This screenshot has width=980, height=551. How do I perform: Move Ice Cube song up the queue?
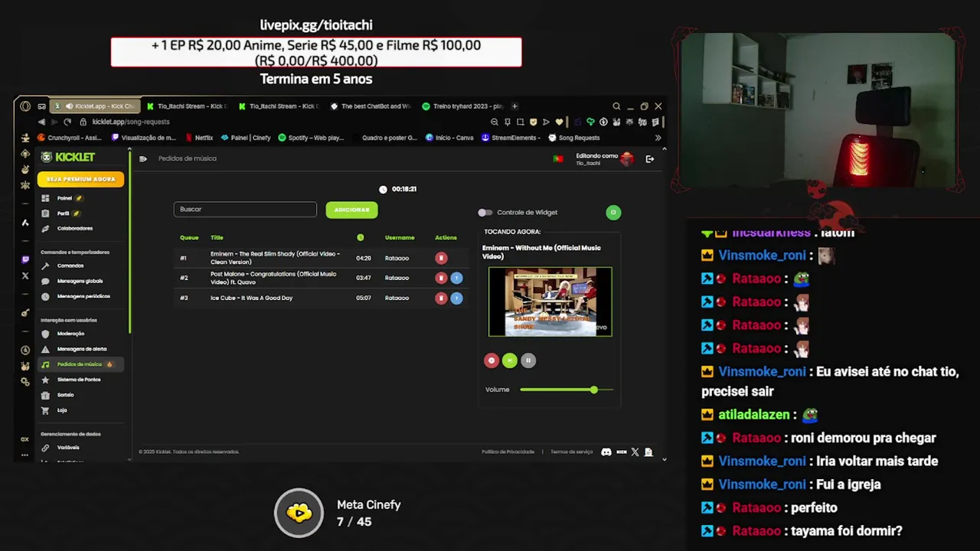pos(456,298)
